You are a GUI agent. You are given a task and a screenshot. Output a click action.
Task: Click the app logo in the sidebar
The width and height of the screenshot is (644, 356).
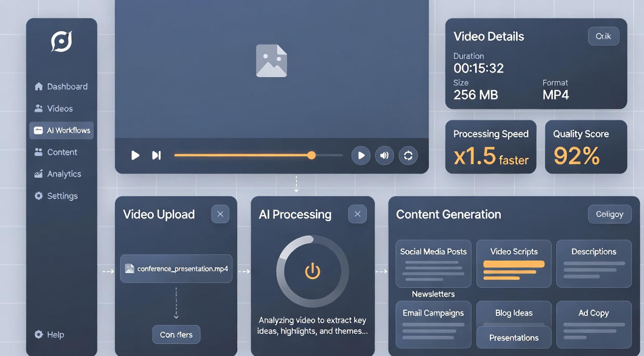(x=61, y=42)
